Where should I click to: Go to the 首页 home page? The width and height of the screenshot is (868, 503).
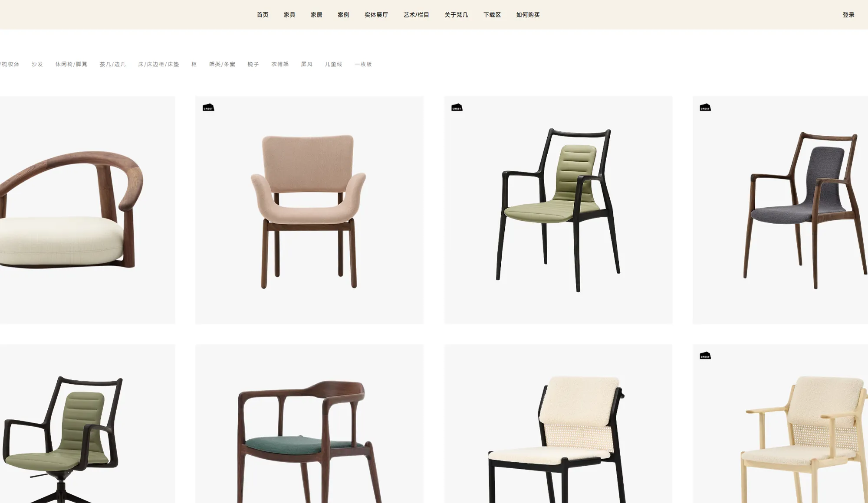(x=263, y=15)
